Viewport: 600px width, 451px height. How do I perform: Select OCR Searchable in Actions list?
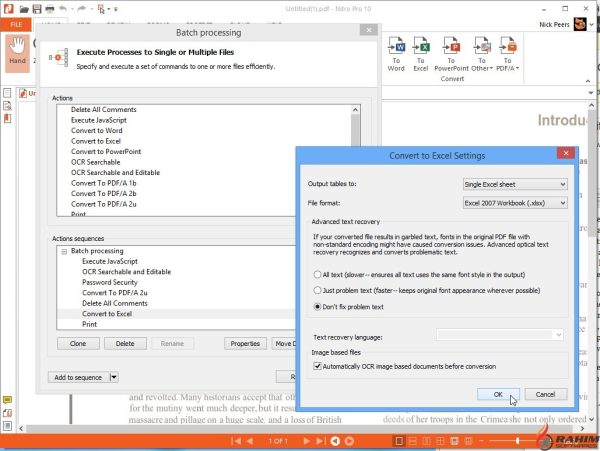coord(96,162)
